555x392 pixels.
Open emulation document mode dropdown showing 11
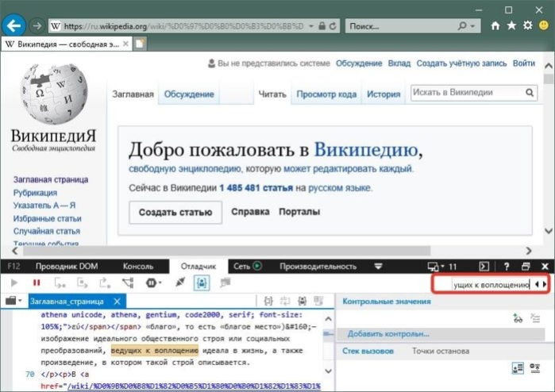(441, 267)
